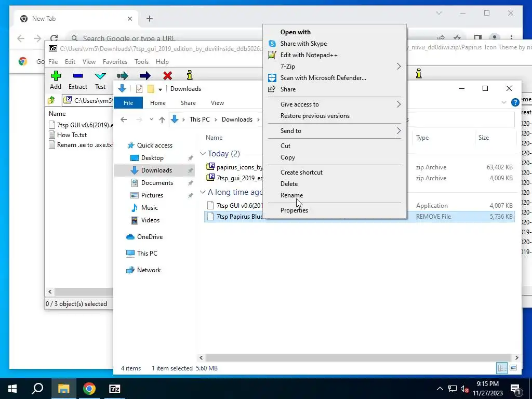Click the new folder icon in Explorer title bar
The height and width of the screenshot is (399, 532).
151,89
